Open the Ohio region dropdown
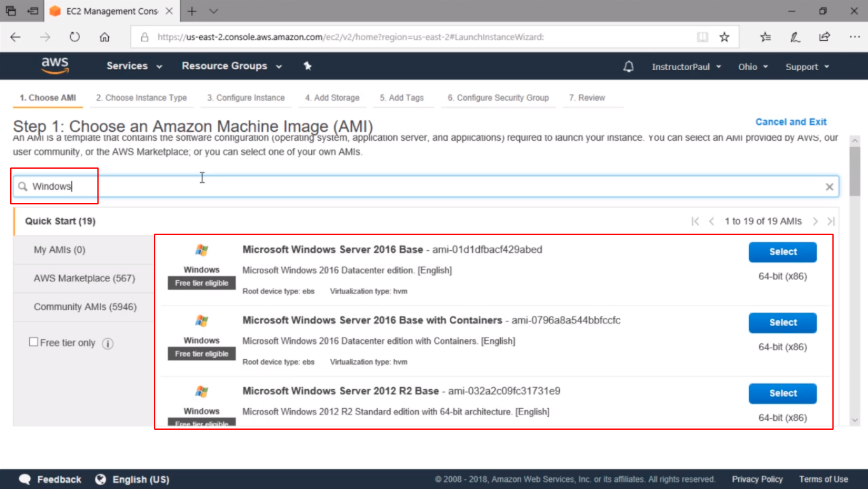The image size is (868, 489). [x=753, y=67]
